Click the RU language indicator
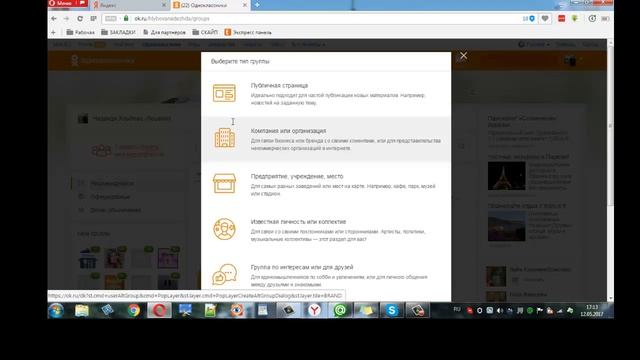640x360 pixels. pos(457,309)
